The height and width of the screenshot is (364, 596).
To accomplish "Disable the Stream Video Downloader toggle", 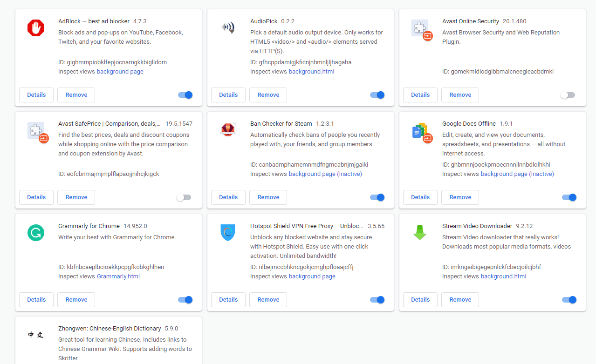I will click(569, 300).
